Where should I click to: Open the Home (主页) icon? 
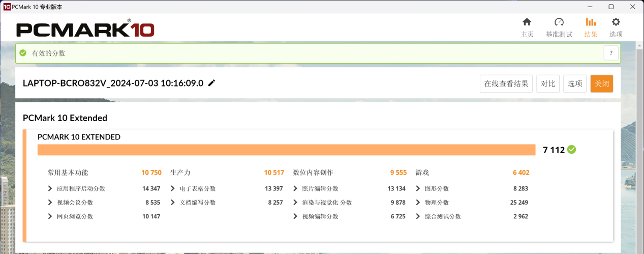click(x=527, y=22)
